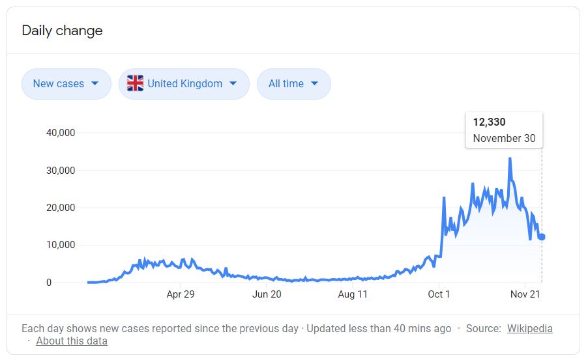This screenshot has width=588, height=364.
Task: Click the About this data link
Action: coord(72,341)
